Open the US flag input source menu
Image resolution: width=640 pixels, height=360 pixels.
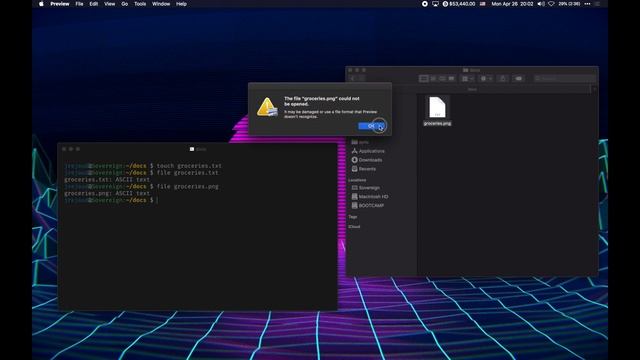click(x=483, y=4)
